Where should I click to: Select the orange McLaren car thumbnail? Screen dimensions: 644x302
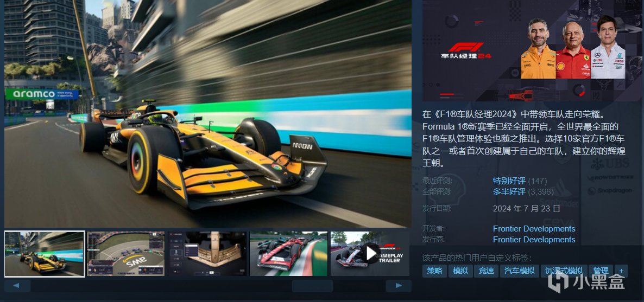point(45,254)
